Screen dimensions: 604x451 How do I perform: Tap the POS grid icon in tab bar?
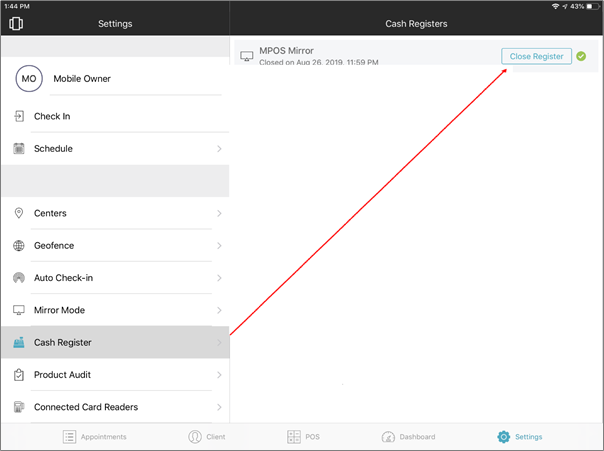(x=294, y=437)
